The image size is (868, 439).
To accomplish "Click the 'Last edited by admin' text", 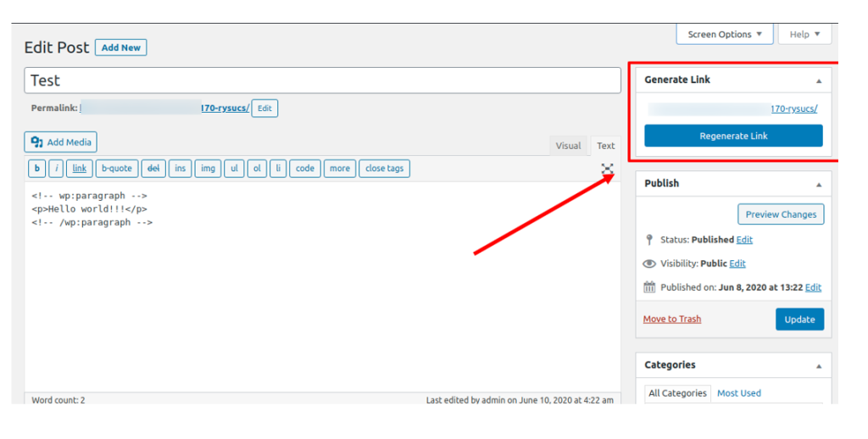I will (x=520, y=400).
